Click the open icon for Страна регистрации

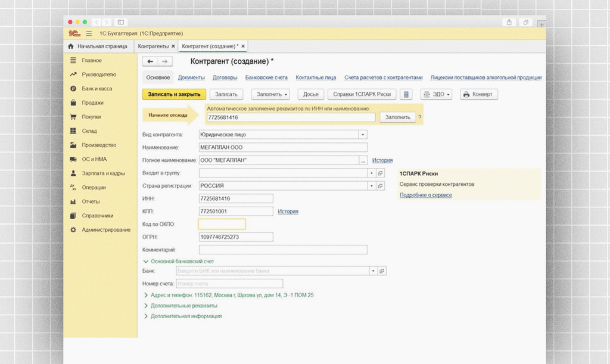381,186
